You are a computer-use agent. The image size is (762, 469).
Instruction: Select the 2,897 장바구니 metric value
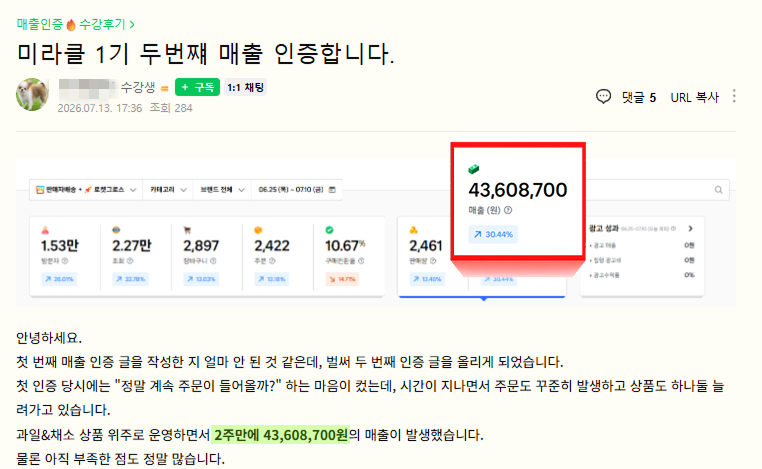pyautogui.click(x=201, y=246)
